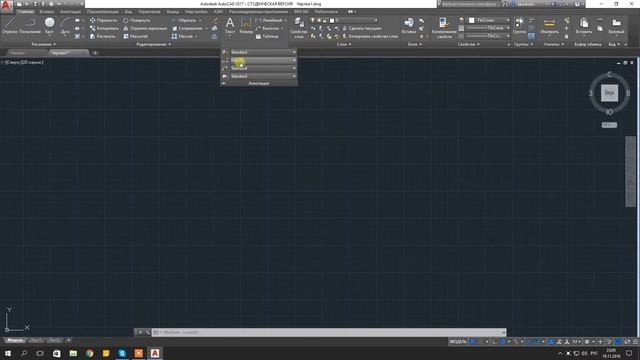Click the ViewCube top (Верх) face
640x360 pixels.
point(609,93)
